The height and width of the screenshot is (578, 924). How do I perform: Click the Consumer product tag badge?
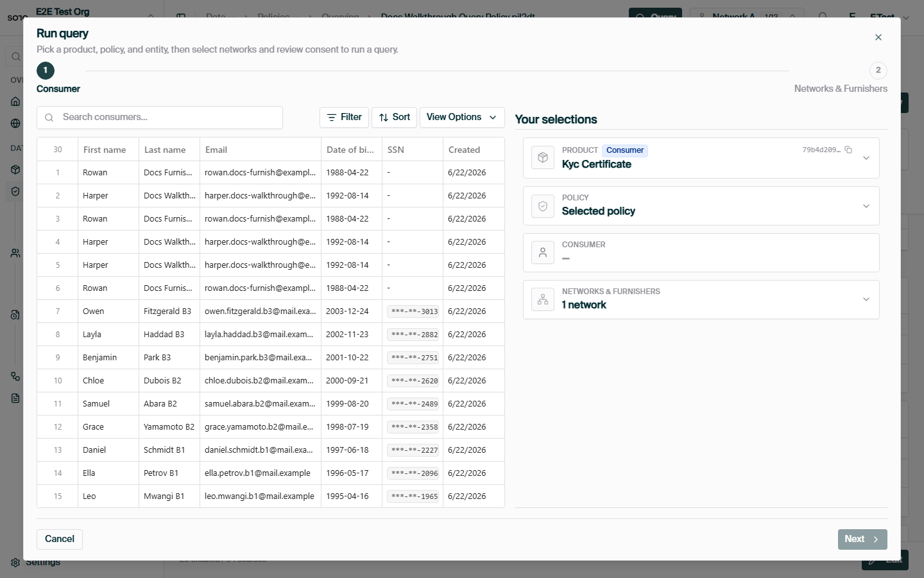[x=625, y=150]
